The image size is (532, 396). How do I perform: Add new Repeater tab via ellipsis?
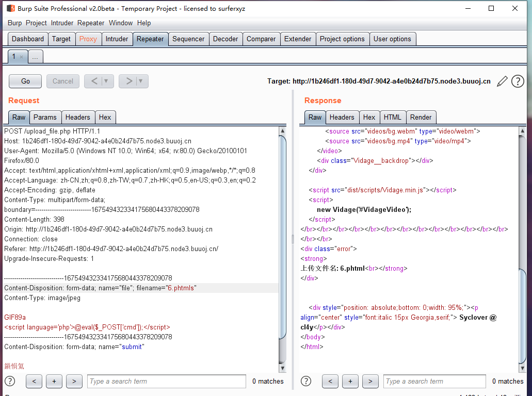click(x=35, y=57)
